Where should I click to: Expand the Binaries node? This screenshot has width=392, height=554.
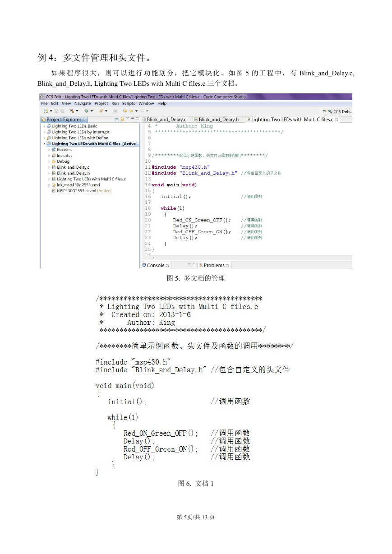click(49, 150)
